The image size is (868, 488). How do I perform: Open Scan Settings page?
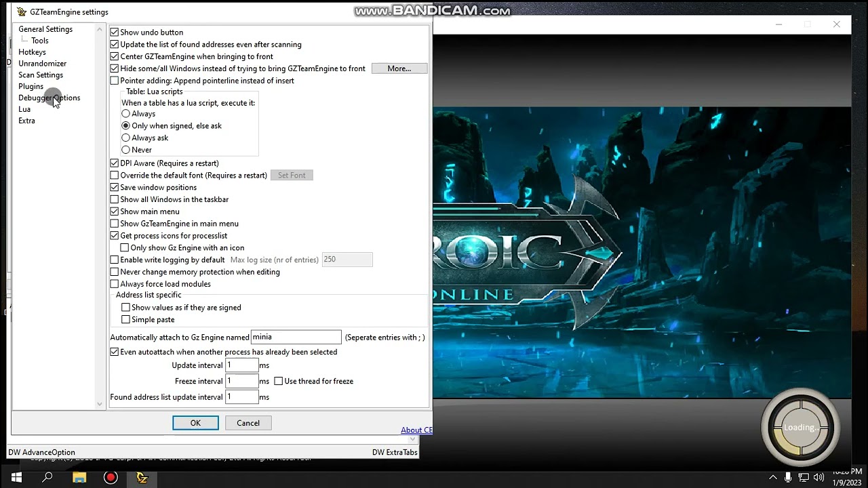point(41,75)
